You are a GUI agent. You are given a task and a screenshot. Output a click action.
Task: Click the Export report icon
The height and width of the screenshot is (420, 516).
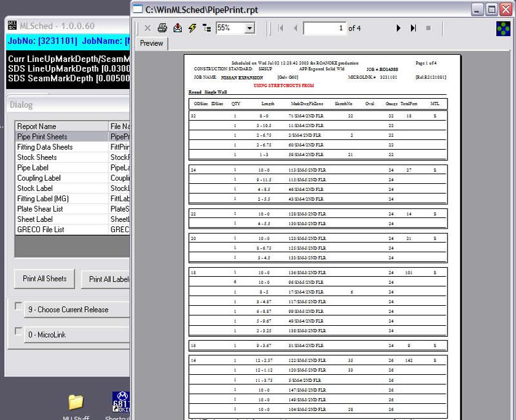click(177, 28)
